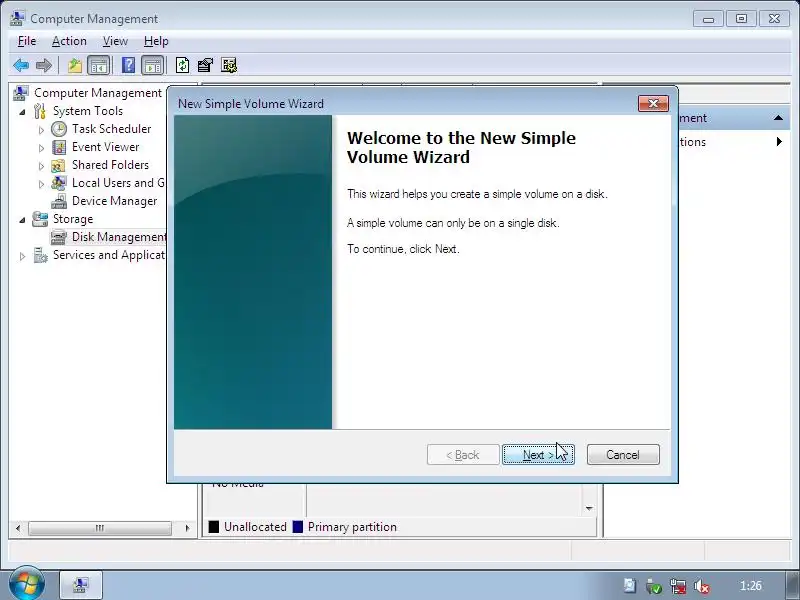Click the Device Manager icon
This screenshot has height=600, width=800.
point(59,201)
